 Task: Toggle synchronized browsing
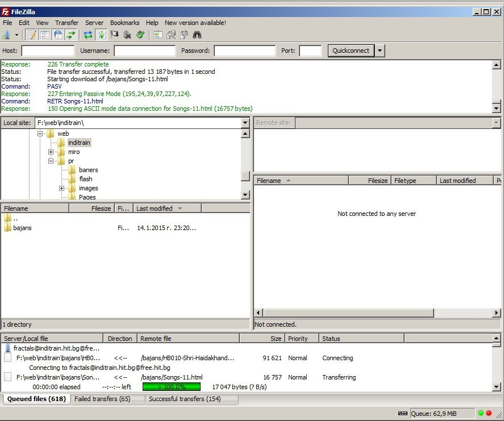tap(184, 35)
